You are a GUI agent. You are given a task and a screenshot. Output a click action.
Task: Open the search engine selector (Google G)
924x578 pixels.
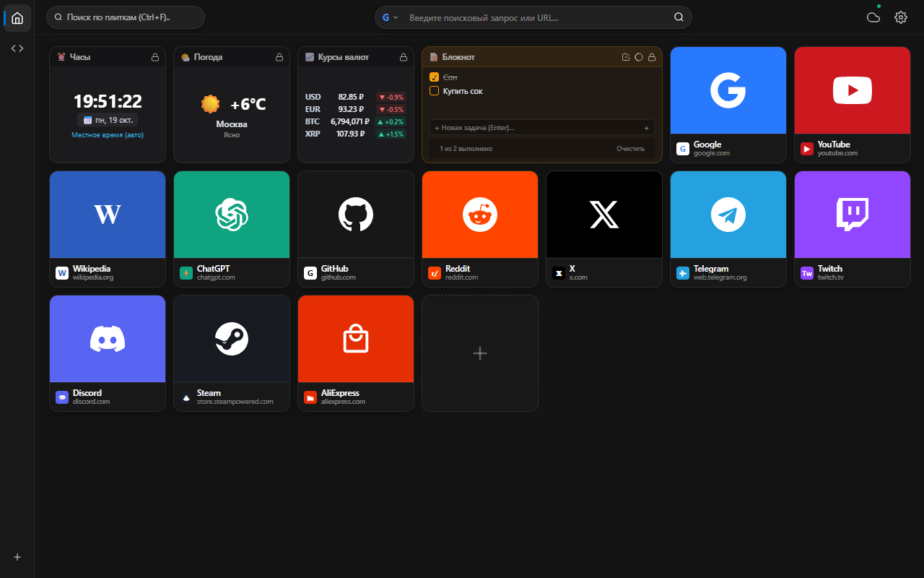pyautogui.click(x=390, y=17)
